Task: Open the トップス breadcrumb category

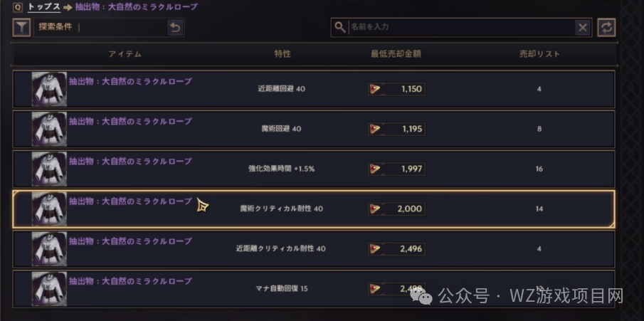Action: [43, 7]
